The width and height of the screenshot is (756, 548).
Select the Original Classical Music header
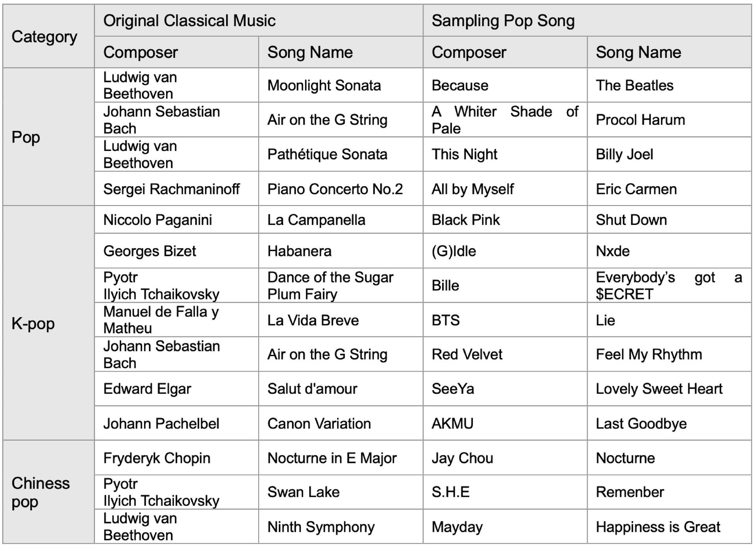point(259,20)
